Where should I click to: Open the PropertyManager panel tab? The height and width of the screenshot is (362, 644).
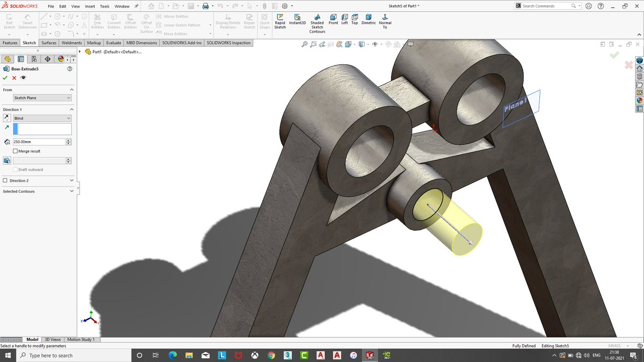(21, 59)
